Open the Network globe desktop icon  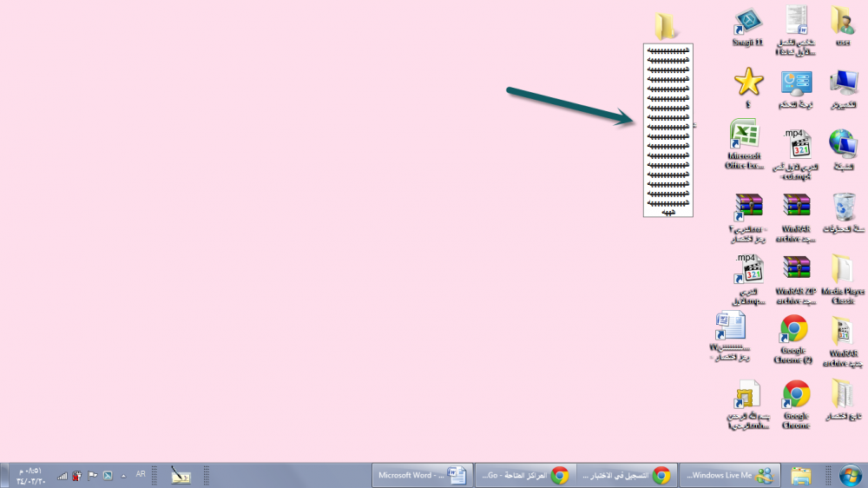coord(843,143)
